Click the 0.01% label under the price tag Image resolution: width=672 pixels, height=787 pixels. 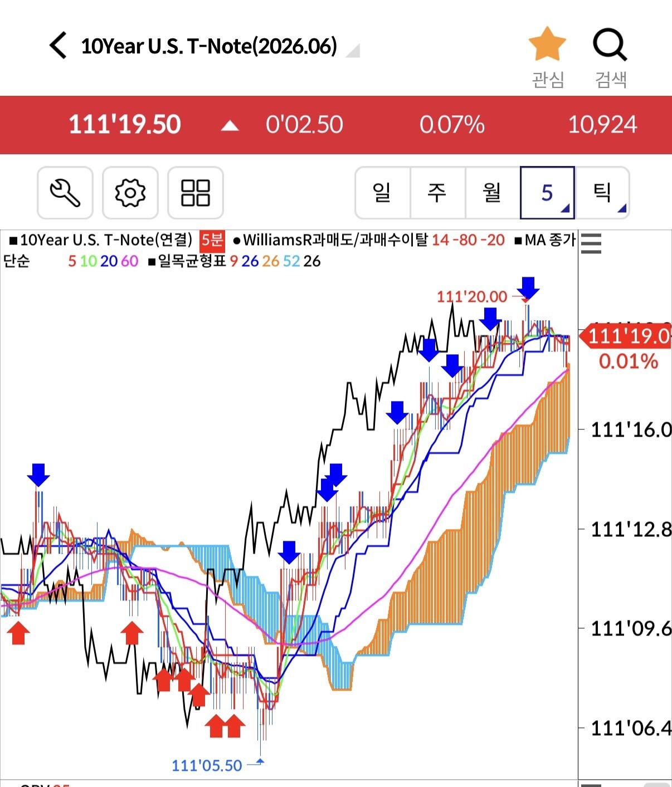pos(629,361)
